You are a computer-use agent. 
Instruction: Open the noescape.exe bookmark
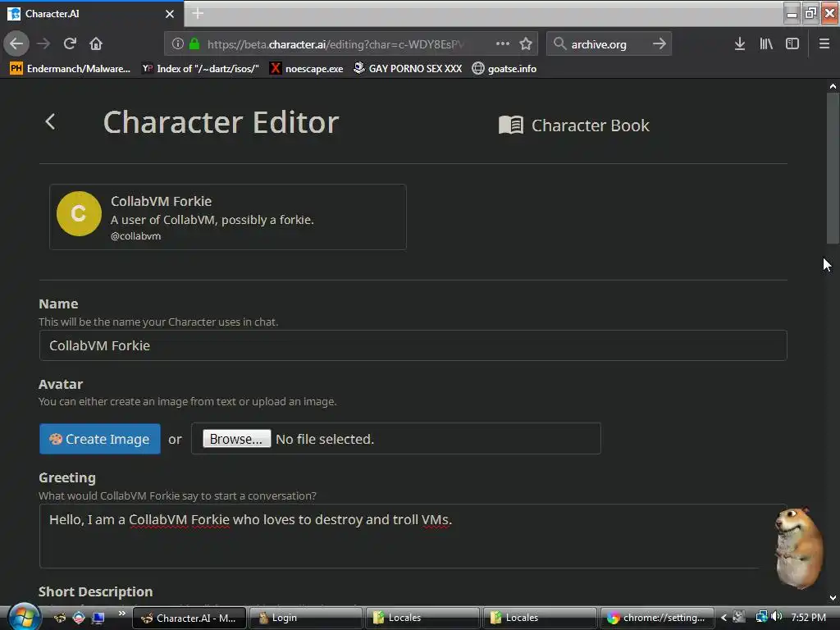pos(307,69)
